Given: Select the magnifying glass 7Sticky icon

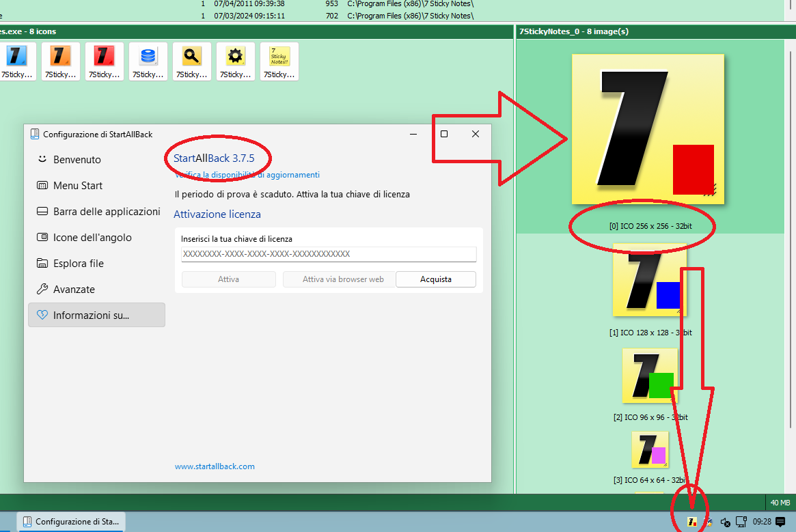Looking at the screenshot, I should [x=191, y=61].
